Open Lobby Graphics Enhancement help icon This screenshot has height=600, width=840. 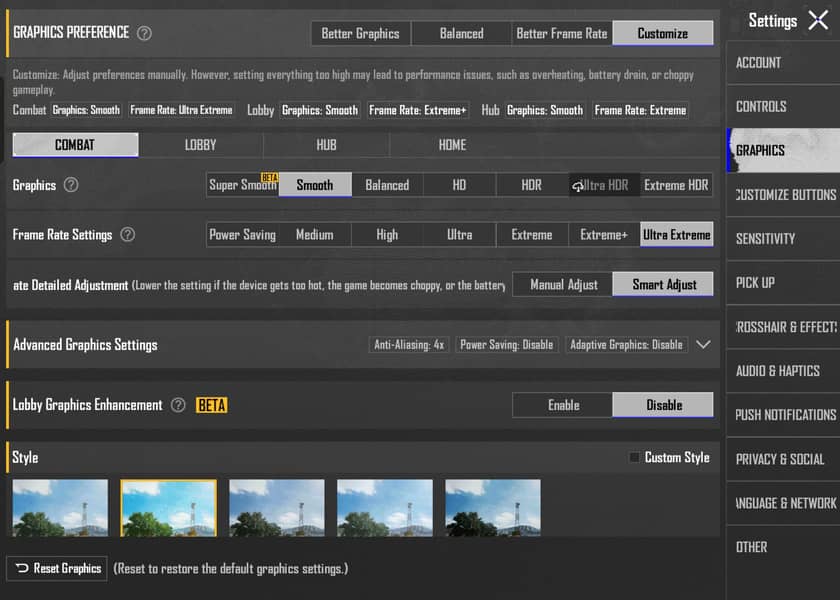178,405
